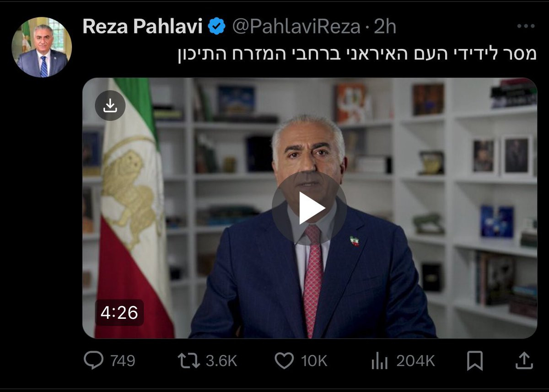Image resolution: width=549 pixels, height=392 pixels.
Task: Open the three-dot more options menu
Action: coord(525,27)
